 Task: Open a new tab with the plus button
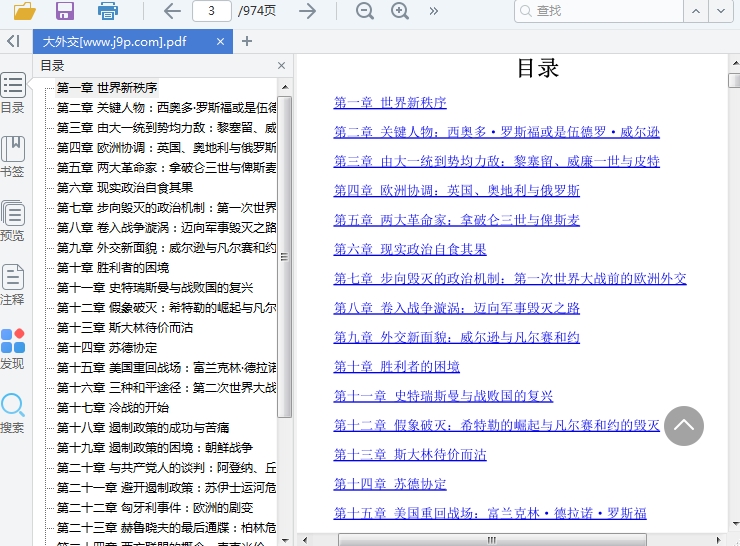[246, 42]
